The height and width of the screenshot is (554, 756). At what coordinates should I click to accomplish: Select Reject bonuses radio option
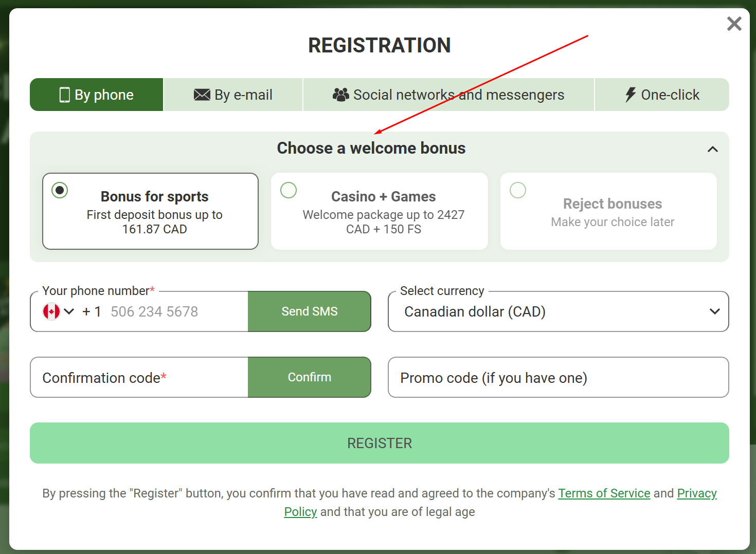518,190
